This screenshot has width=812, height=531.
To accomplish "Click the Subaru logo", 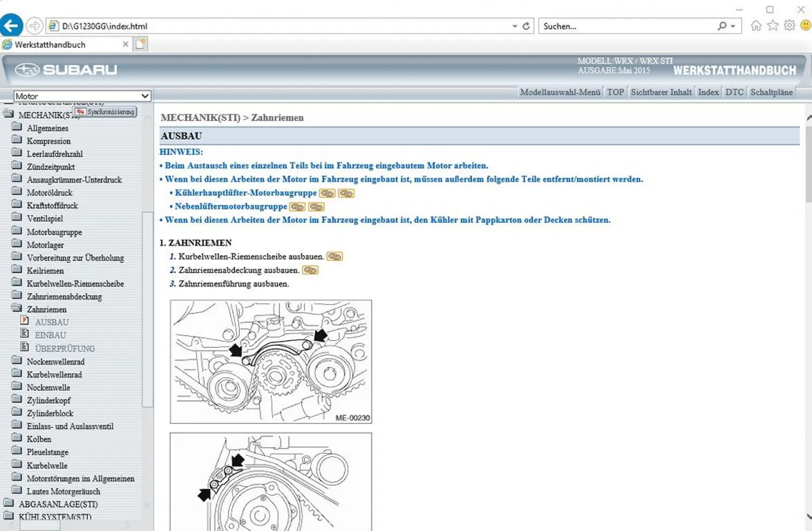I will (29, 69).
